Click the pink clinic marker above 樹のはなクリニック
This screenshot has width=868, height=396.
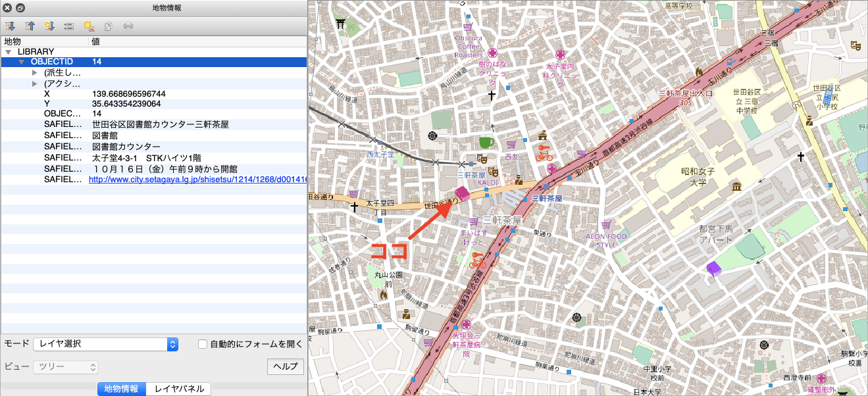point(492,53)
